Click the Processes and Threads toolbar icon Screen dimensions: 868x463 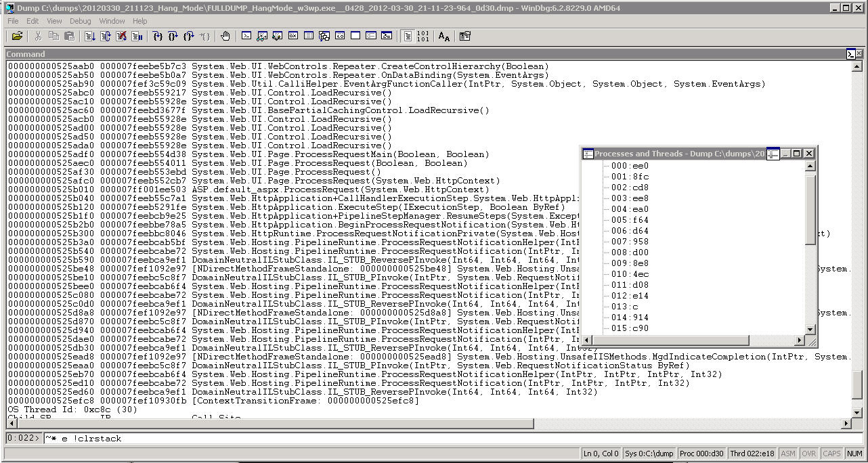[371, 36]
